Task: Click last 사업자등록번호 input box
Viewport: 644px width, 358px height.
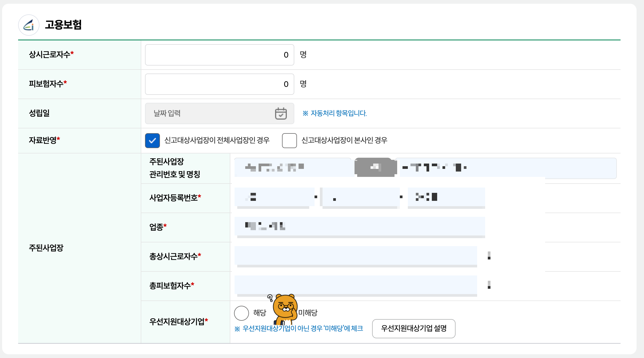Action: click(x=446, y=197)
